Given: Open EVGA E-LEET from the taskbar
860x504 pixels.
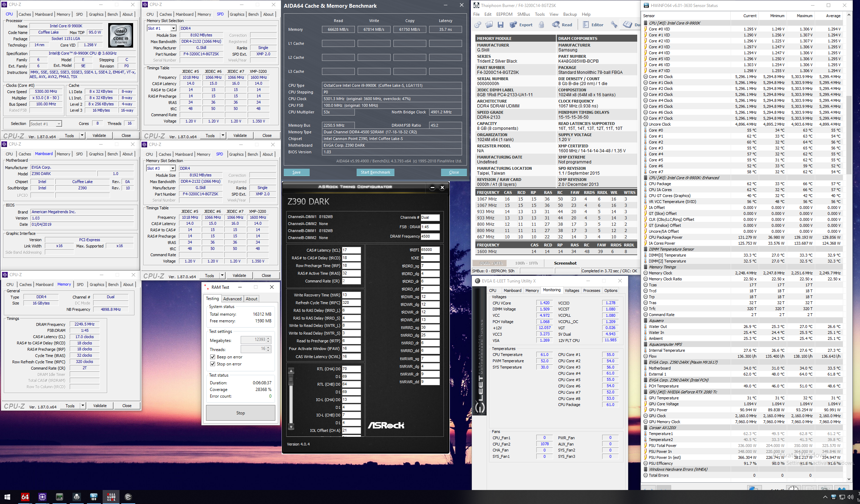Looking at the screenshot, I should pyautogui.click(x=128, y=497).
